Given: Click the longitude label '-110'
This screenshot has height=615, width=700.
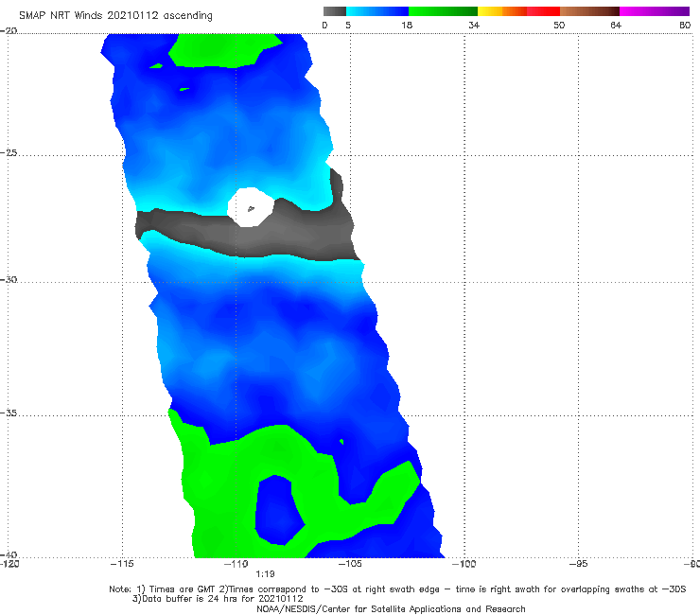Looking at the screenshot, I should tap(236, 564).
